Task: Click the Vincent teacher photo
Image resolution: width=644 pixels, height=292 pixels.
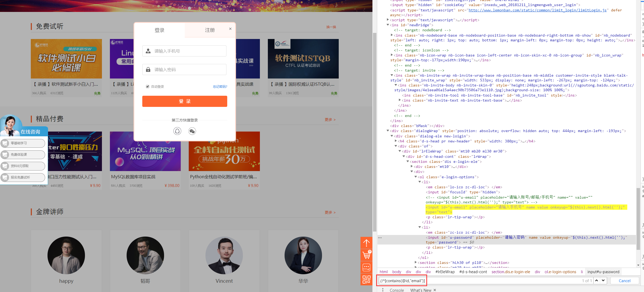Action: point(224,255)
